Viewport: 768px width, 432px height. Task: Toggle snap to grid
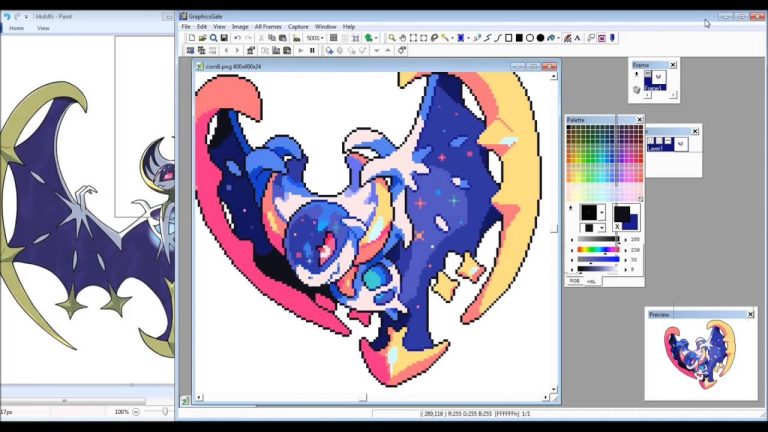[x=356, y=38]
